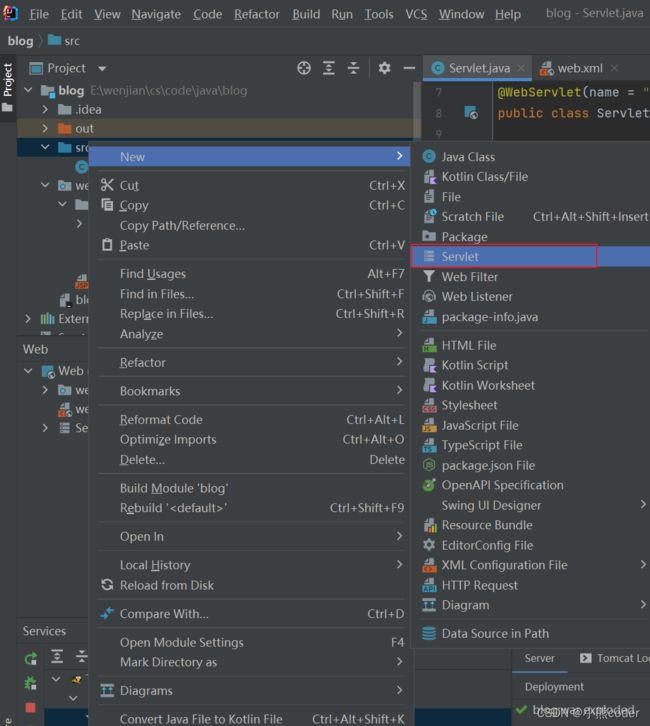
Task: Select Optimize Imports in context menu
Action: coord(250,439)
